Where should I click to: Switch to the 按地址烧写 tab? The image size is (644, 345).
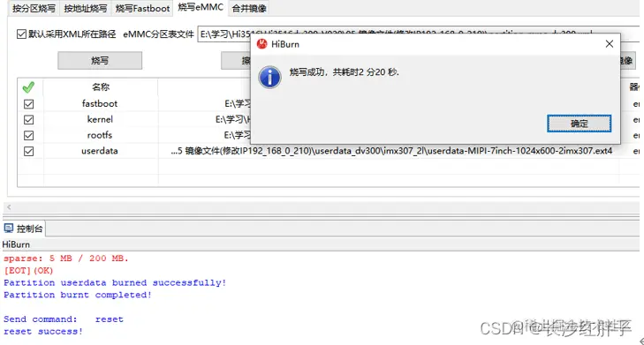(86, 9)
